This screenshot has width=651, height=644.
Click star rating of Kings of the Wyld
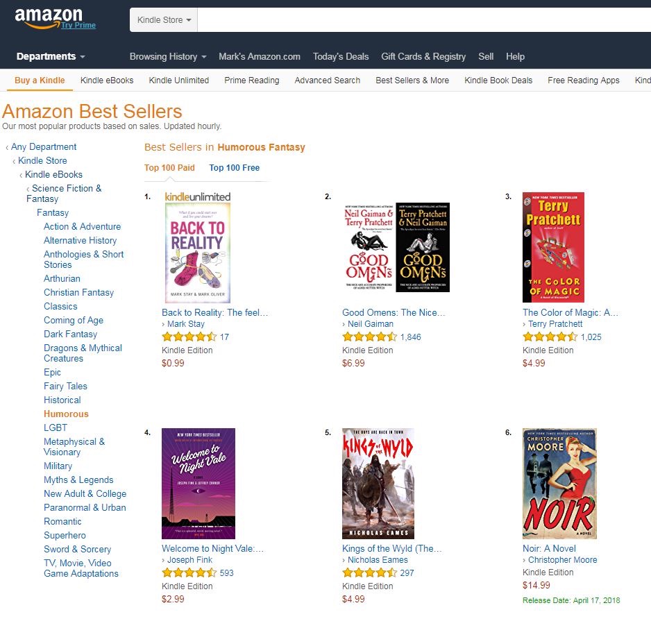(x=369, y=573)
